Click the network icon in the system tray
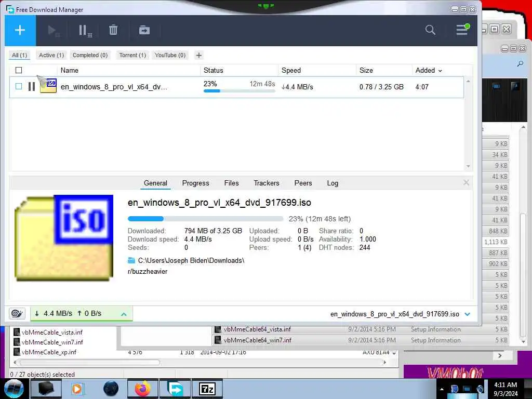The height and width of the screenshot is (399, 532). tap(467, 389)
